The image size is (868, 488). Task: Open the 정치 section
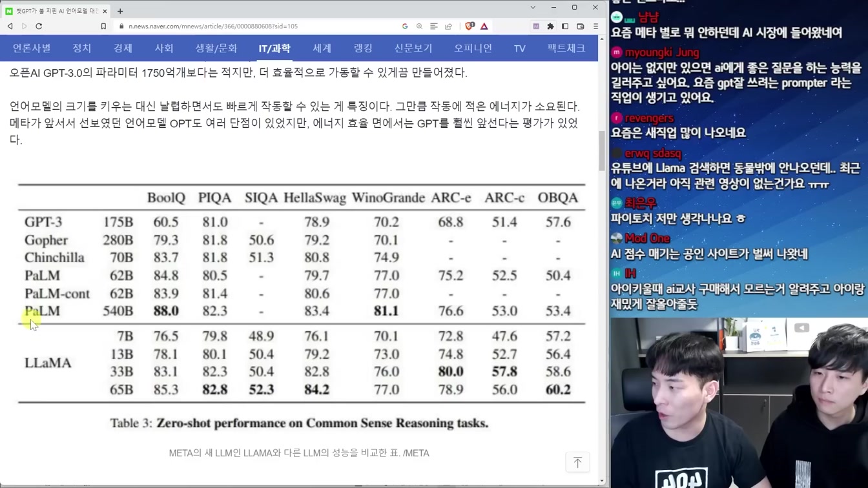(82, 48)
